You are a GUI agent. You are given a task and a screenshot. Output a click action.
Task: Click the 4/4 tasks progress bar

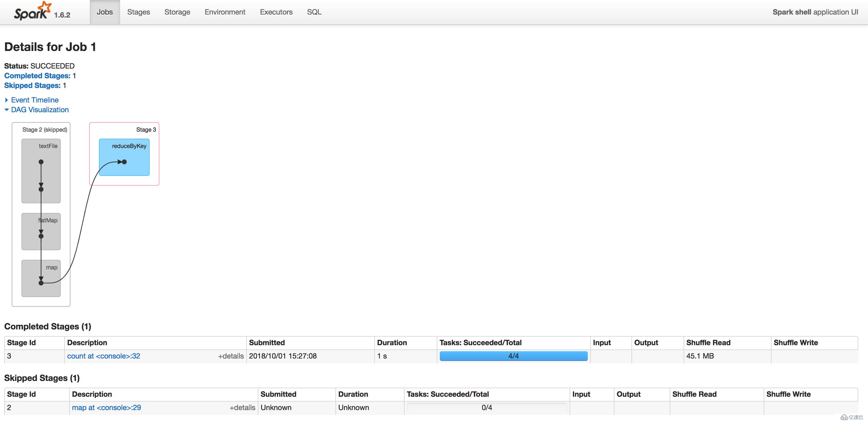pyautogui.click(x=513, y=356)
